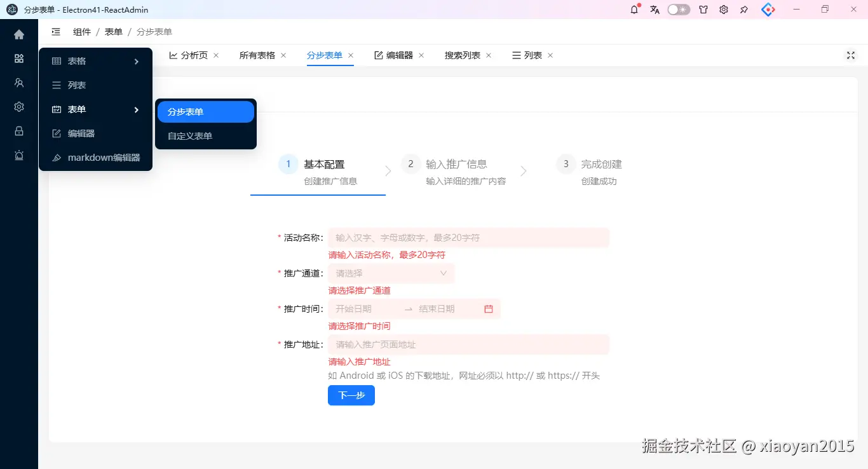Click the gear icon in left sidebar
Viewport: 868px width, 469px height.
(x=19, y=107)
